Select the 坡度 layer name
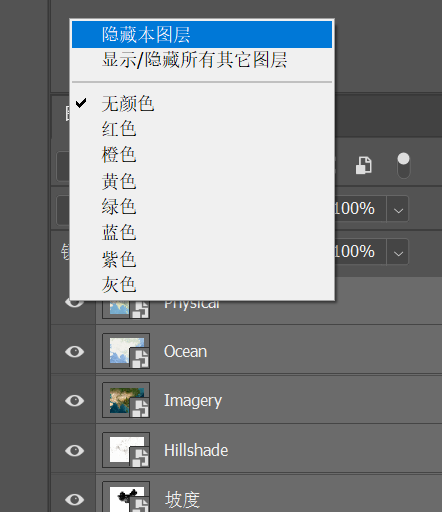 point(182,500)
